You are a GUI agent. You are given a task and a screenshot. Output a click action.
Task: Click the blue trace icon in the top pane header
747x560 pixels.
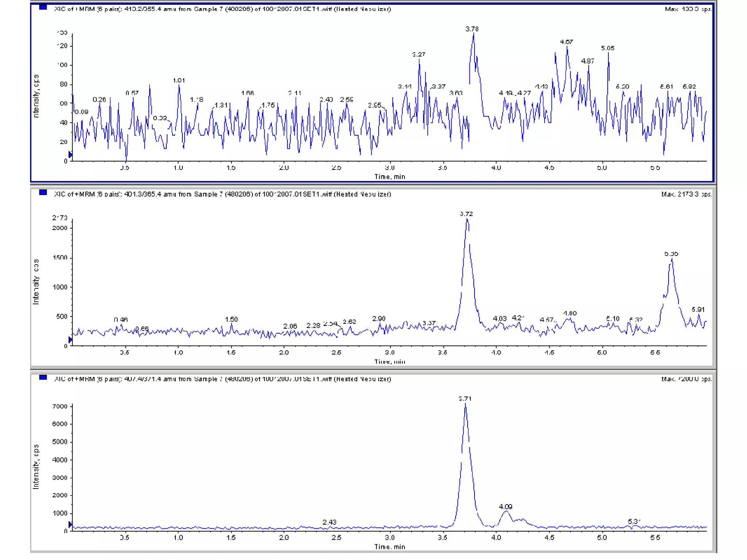tap(43, 7)
